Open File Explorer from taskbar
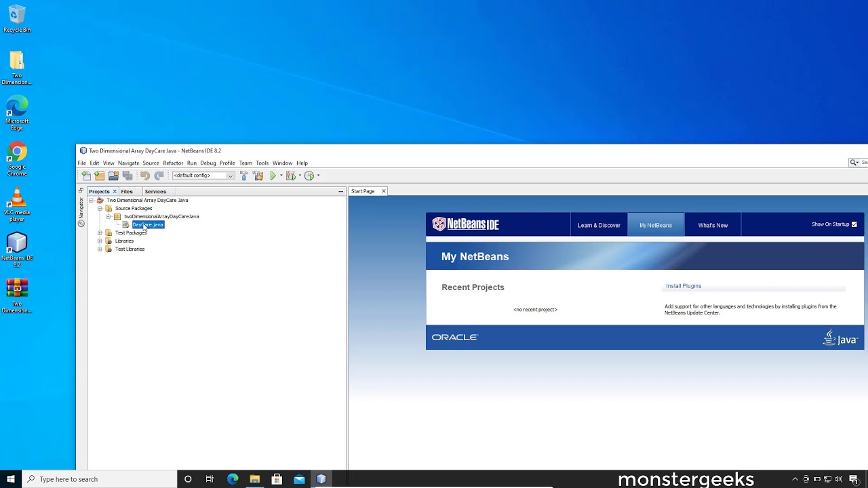This screenshot has height=488, width=868. pos(254,479)
